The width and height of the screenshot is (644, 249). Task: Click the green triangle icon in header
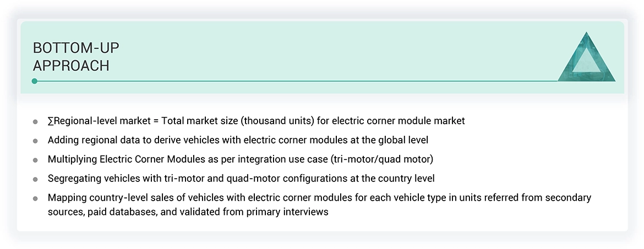[586, 59]
